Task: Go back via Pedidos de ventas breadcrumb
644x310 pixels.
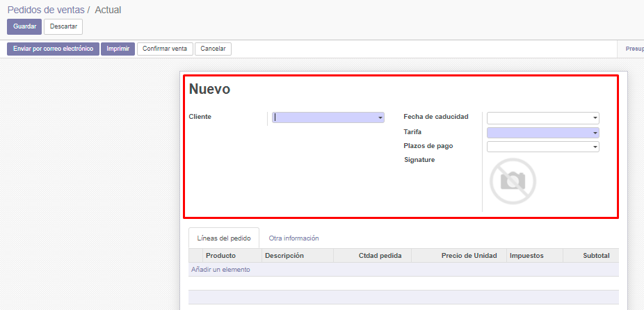Action: pos(45,10)
